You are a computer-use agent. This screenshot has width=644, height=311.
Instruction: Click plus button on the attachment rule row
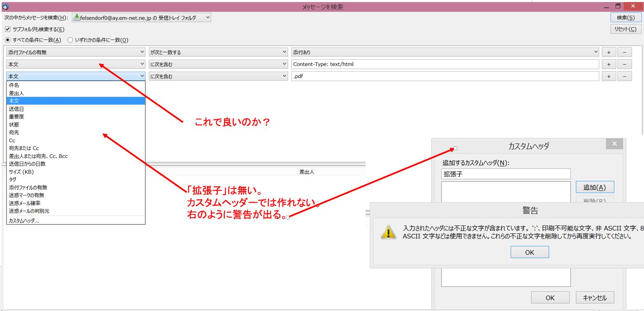coord(608,52)
